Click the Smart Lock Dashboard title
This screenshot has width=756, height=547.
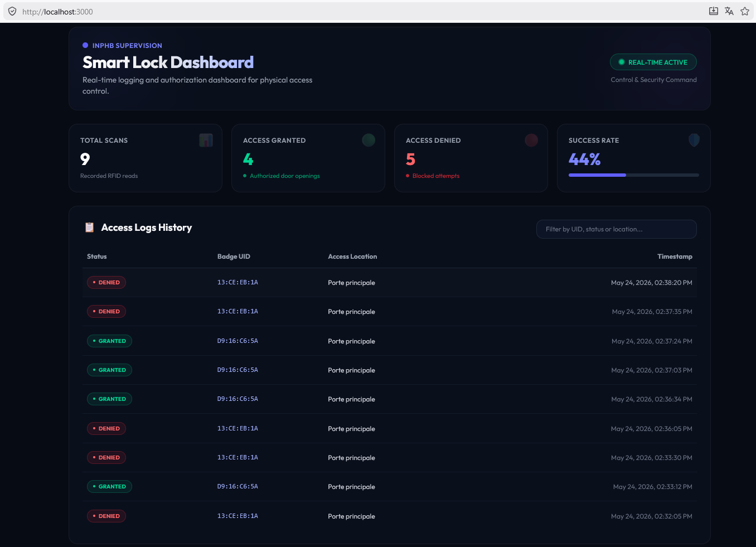click(168, 62)
